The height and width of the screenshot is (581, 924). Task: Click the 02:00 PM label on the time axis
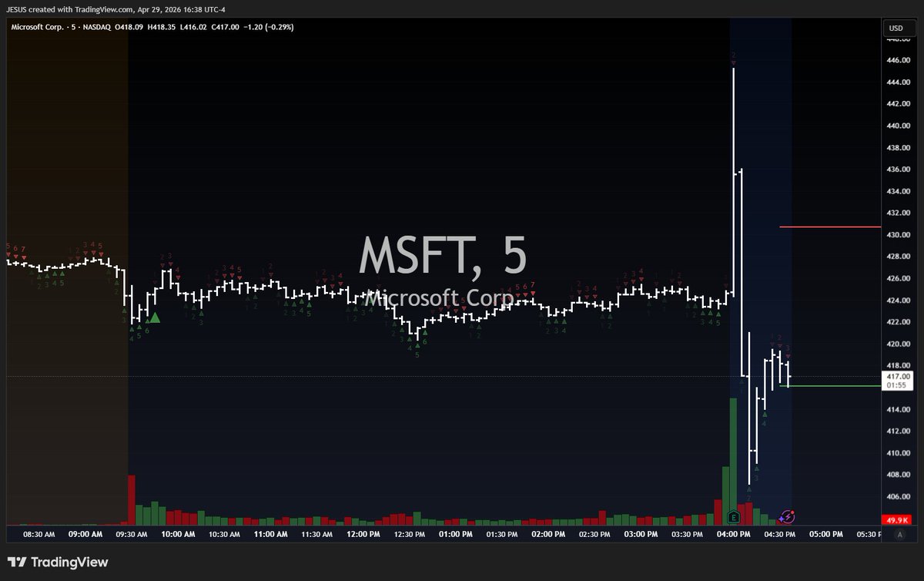pyautogui.click(x=547, y=533)
